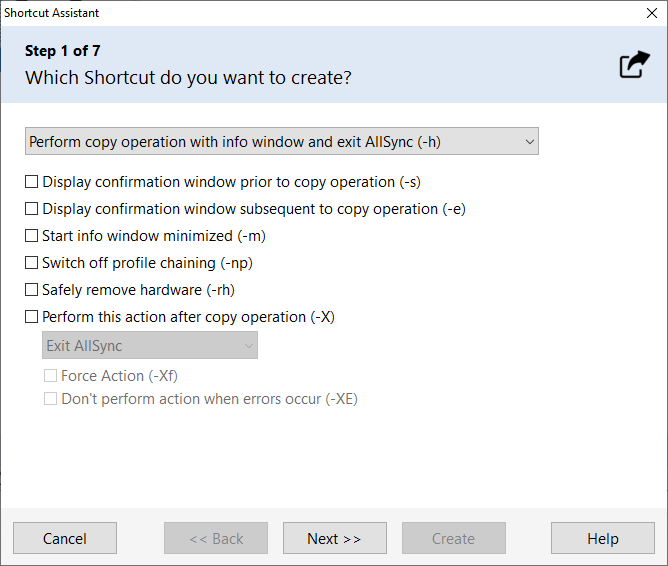Click the Step 1 of 7 label
This screenshot has height=566, width=668.
click(x=62, y=51)
